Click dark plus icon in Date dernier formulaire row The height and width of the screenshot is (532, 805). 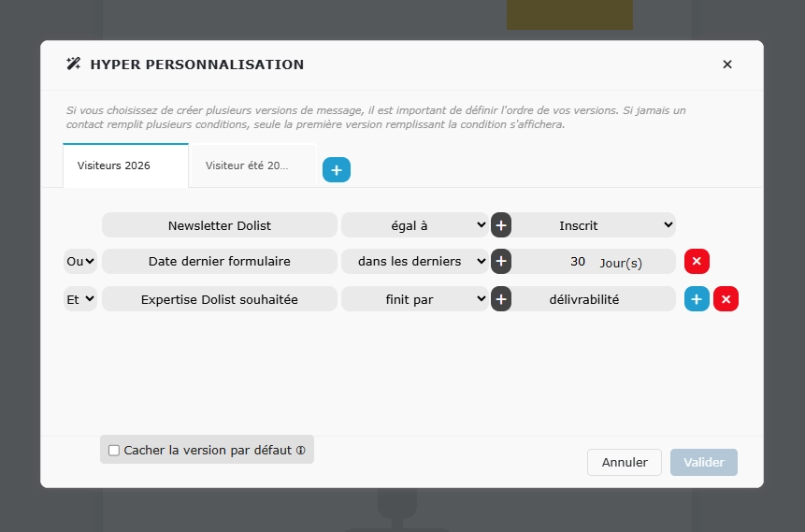coord(501,261)
